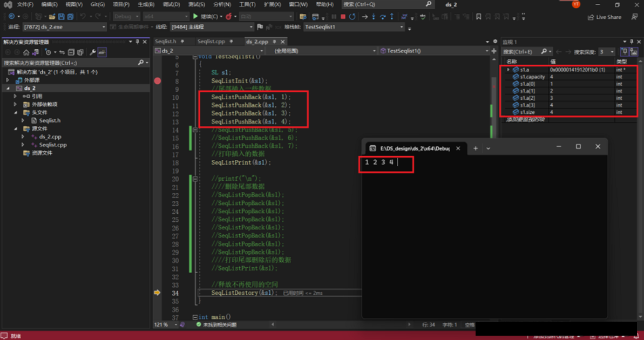Image resolution: width=644 pixels, height=340 pixels.
Task: Save the current file
Action: [61, 16]
